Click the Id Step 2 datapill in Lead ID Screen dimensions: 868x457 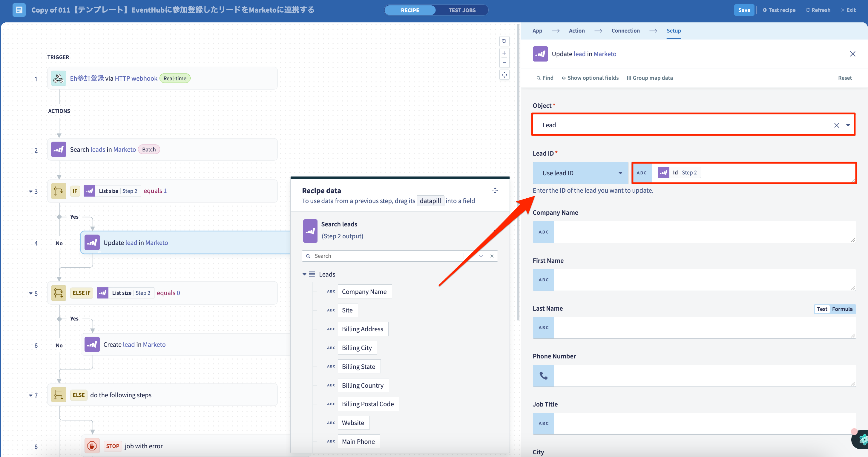pyautogui.click(x=679, y=173)
